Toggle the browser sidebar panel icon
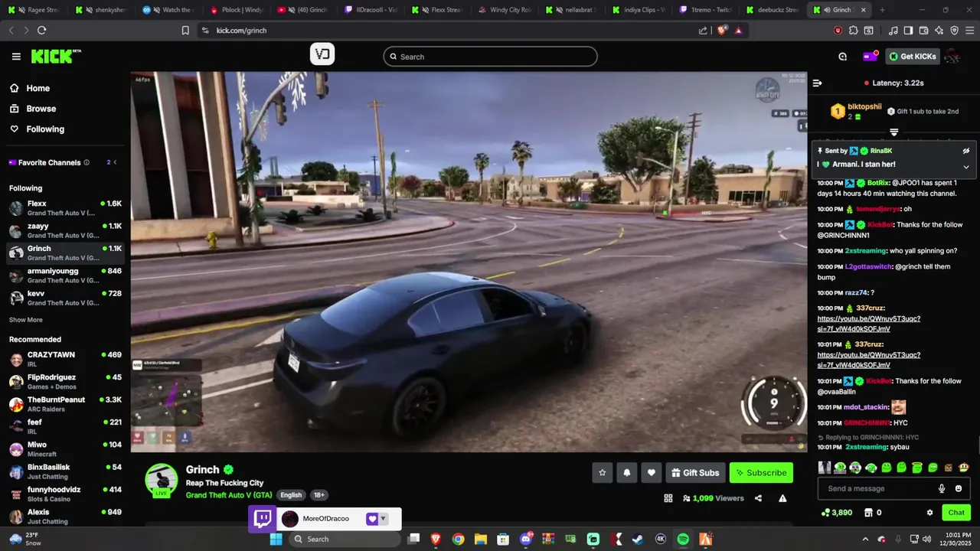980x551 pixels. click(x=908, y=31)
